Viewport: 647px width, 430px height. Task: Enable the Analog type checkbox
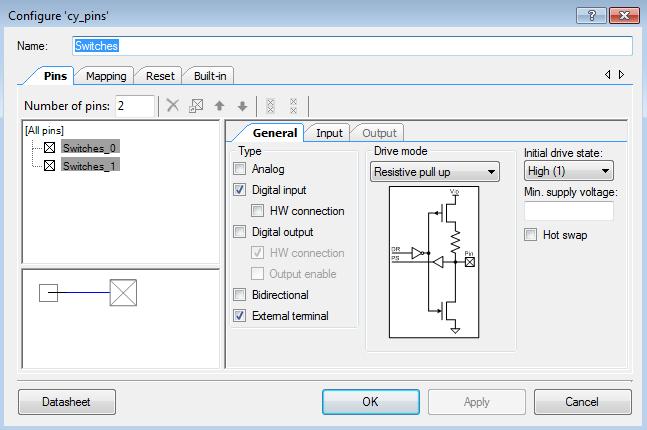pyautogui.click(x=239, y=168)
